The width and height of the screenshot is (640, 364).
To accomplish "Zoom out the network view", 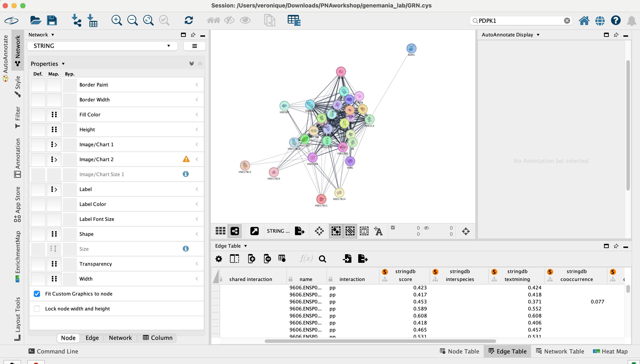I will (x=132, y=20).
